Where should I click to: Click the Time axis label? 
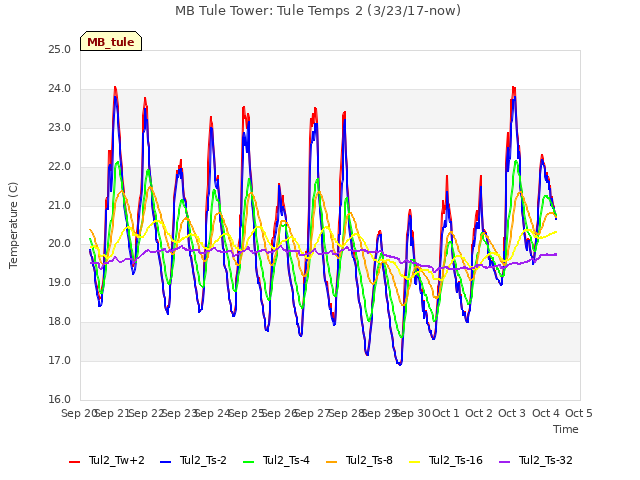pyautogui.click(x=566, y=429)
